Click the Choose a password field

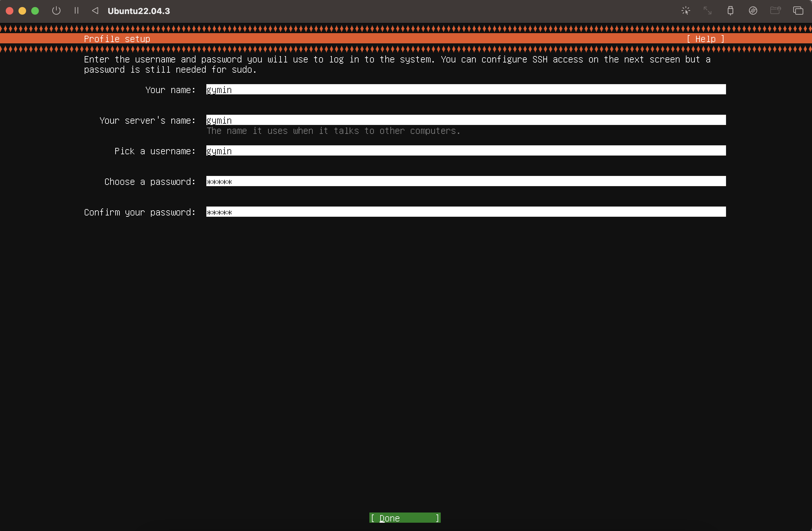tap(466, 181)
